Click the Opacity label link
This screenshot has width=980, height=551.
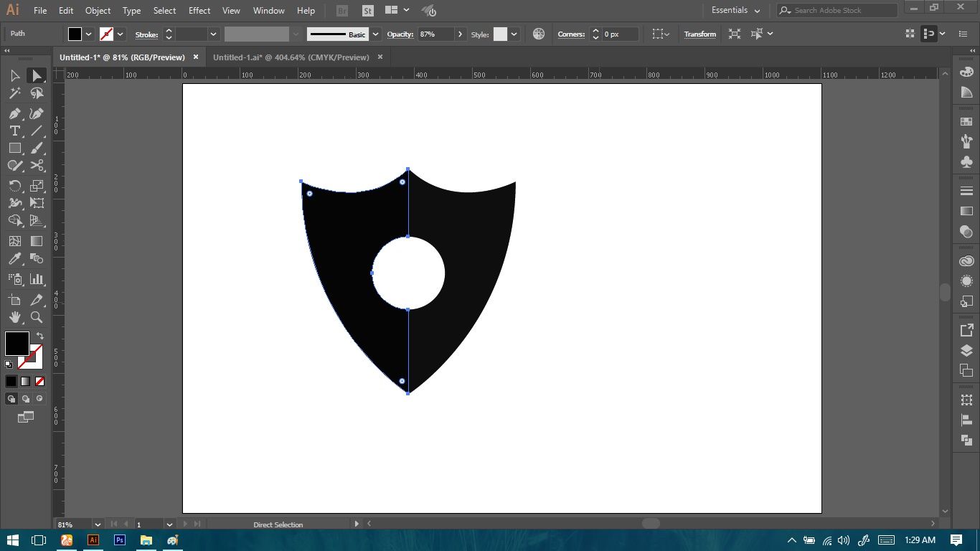pos(400,34)
